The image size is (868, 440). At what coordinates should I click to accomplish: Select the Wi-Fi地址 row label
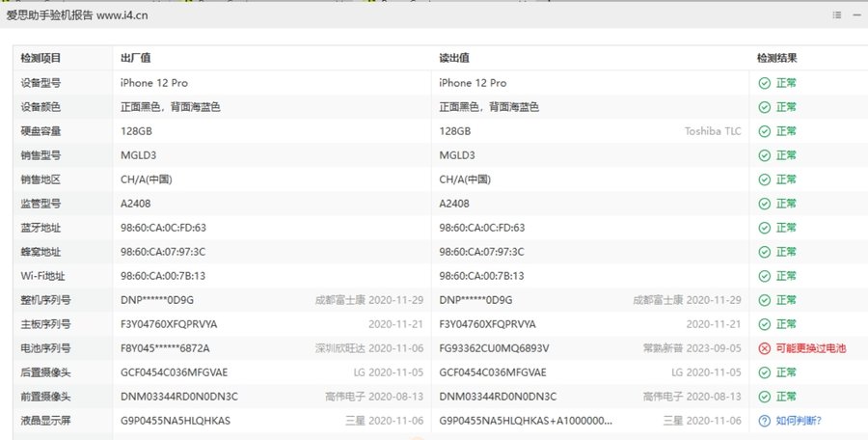point(42,276)
